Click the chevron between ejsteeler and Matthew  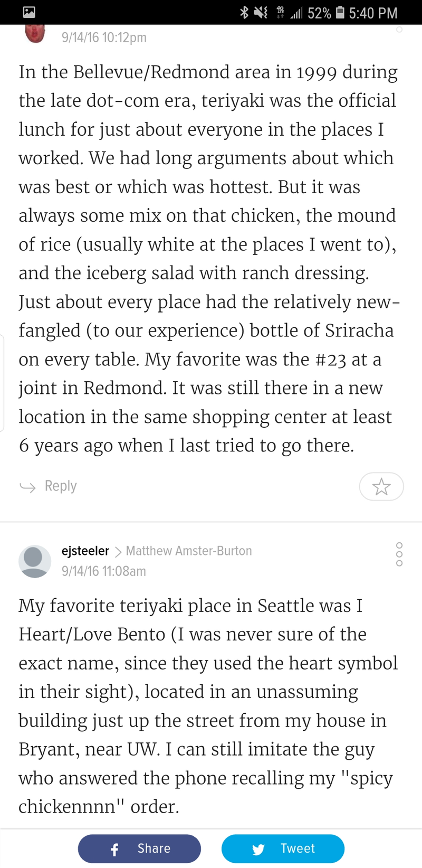118,551
